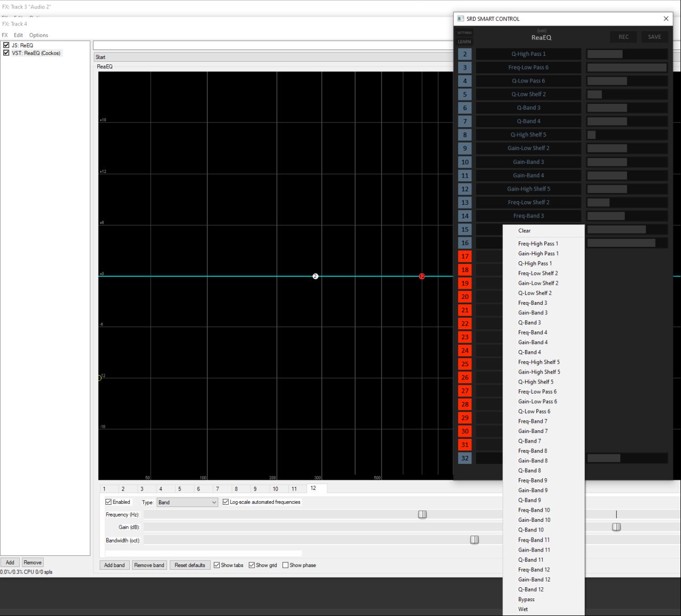Choose Wet from the parameter popup
The image size is (681, 616).
[543, 609]
